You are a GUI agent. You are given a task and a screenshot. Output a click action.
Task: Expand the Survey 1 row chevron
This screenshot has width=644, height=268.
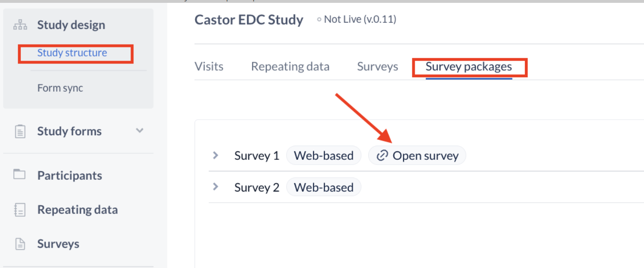point(215,155)
